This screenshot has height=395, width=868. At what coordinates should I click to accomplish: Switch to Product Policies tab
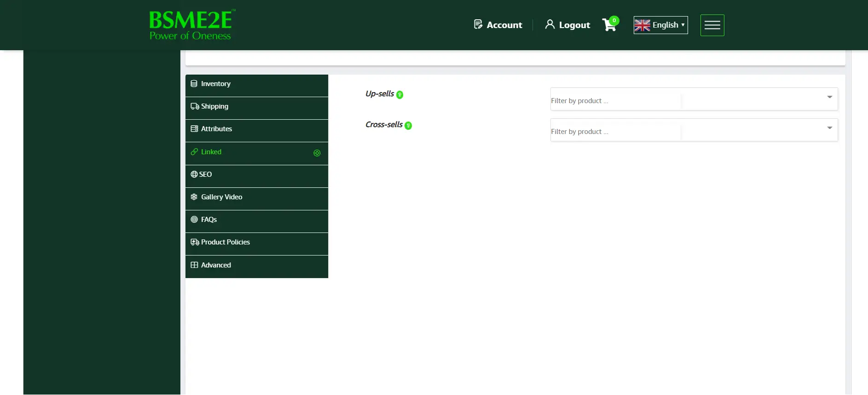click(x=257, y=244)
